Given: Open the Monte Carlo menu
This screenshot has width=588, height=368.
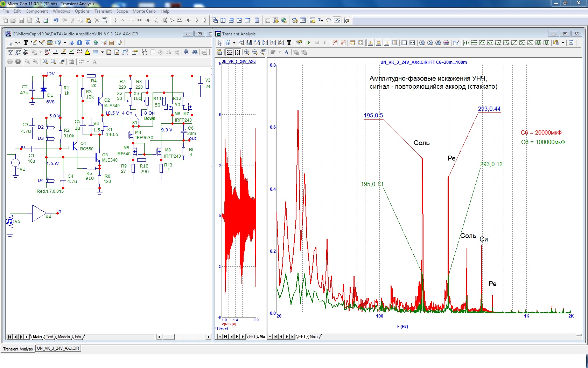Looking at the screenshot, I should click(144, 11).
